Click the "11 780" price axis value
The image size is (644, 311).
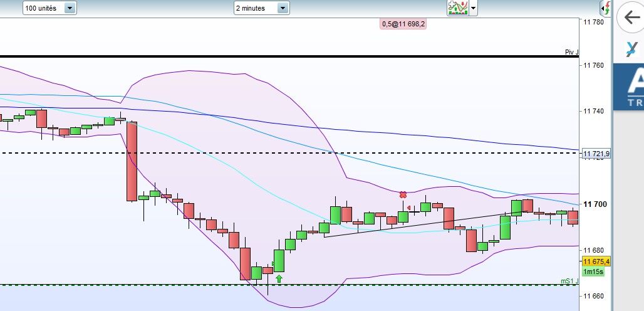pos(594,21)
